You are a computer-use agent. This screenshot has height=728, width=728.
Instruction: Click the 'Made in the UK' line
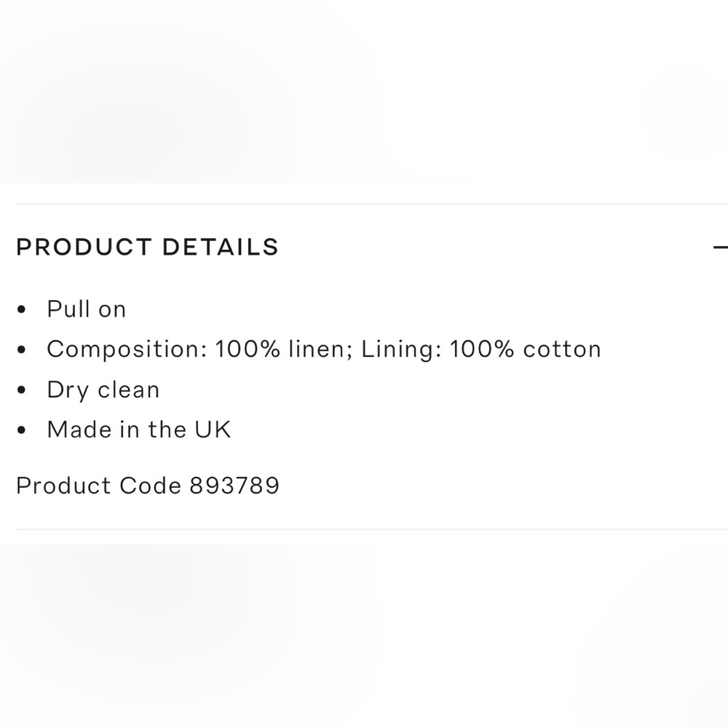pos(138,430)
